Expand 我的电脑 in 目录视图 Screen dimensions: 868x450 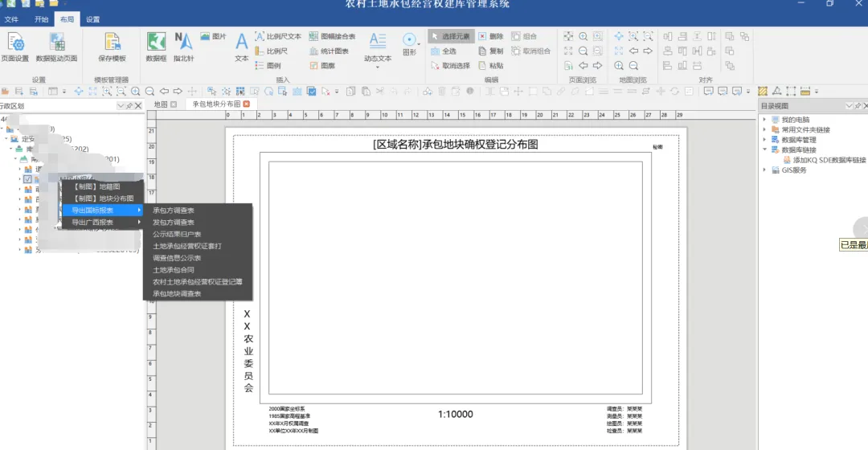pyautogui.click(x=764, y=120)
